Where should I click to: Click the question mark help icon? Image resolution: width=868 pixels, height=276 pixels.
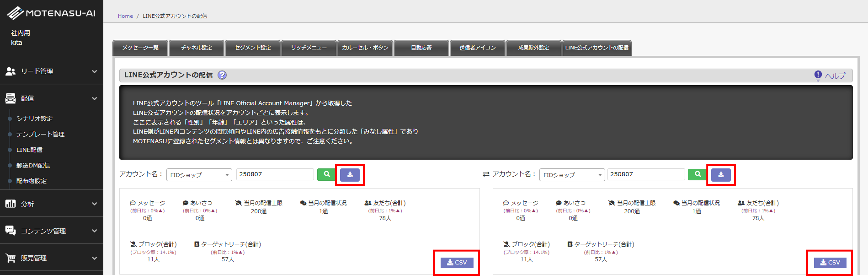[x=222, y=75]
